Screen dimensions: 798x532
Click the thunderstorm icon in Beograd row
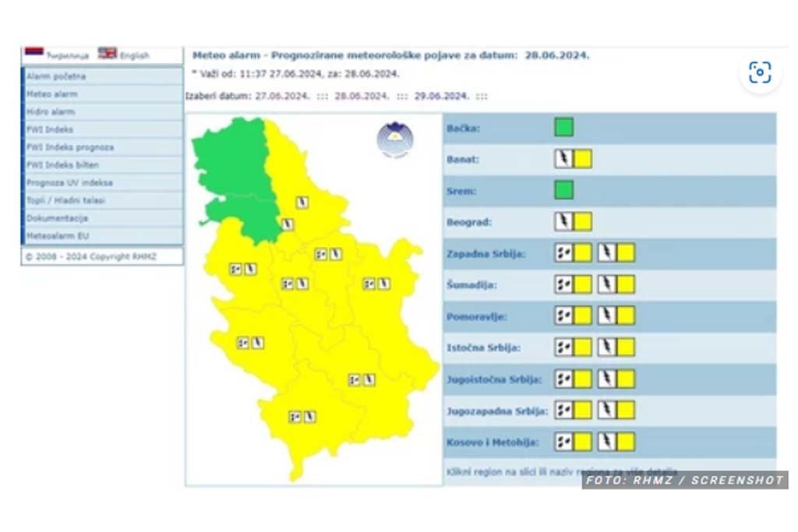563,222
